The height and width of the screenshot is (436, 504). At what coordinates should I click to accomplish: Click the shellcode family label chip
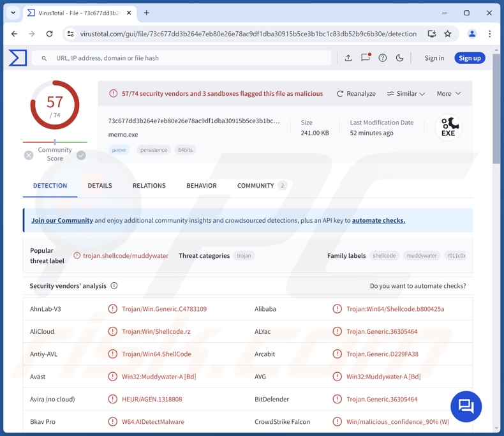[384, 255]
